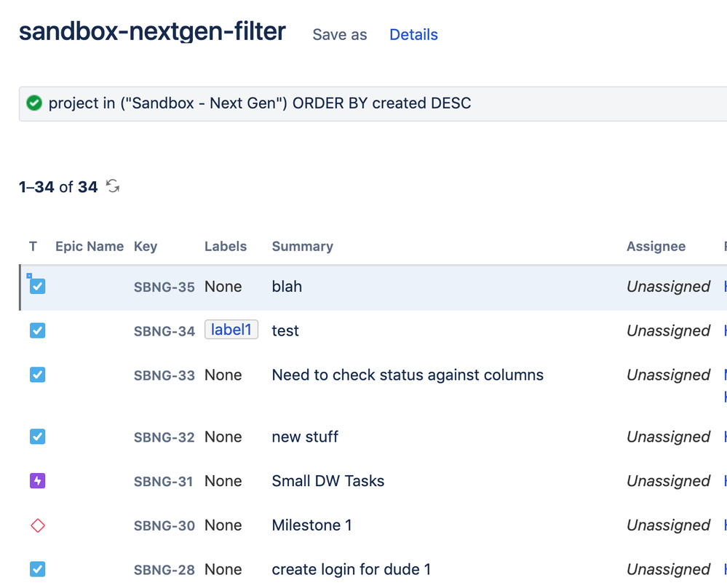
Task: Click the task type icon for SBNG-33
Action: click(38, 375)
